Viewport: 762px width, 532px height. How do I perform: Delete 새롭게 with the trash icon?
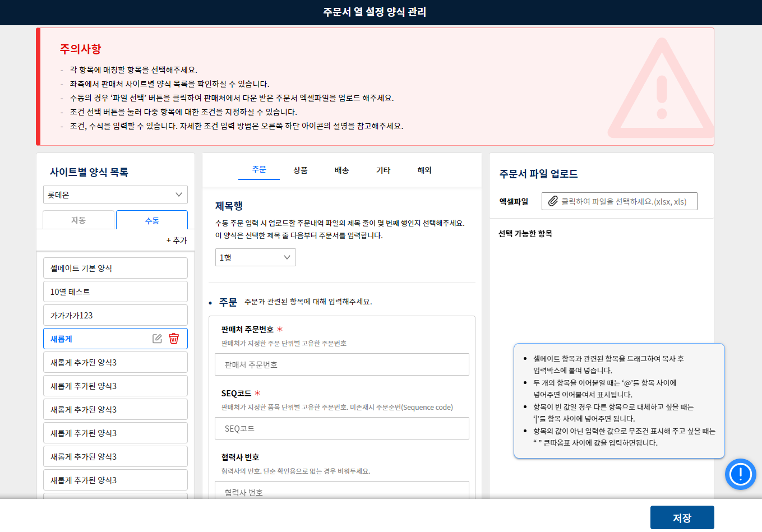tap(174, 339)
